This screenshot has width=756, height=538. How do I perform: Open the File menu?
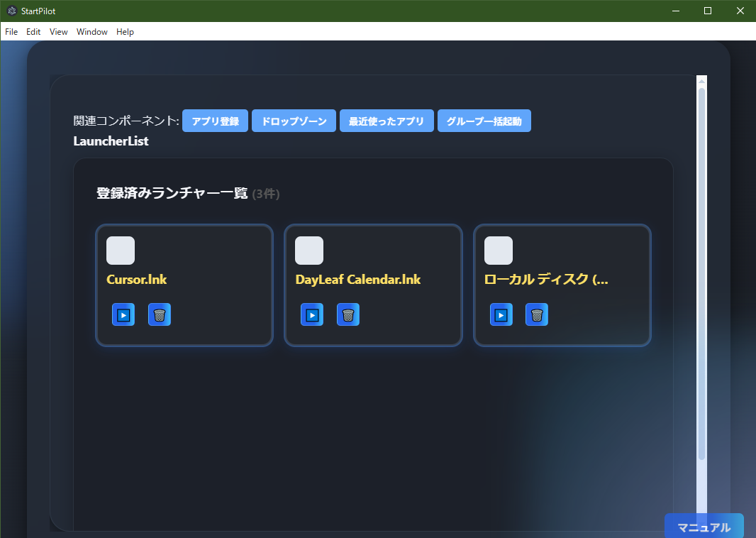(x=11, y=31)
